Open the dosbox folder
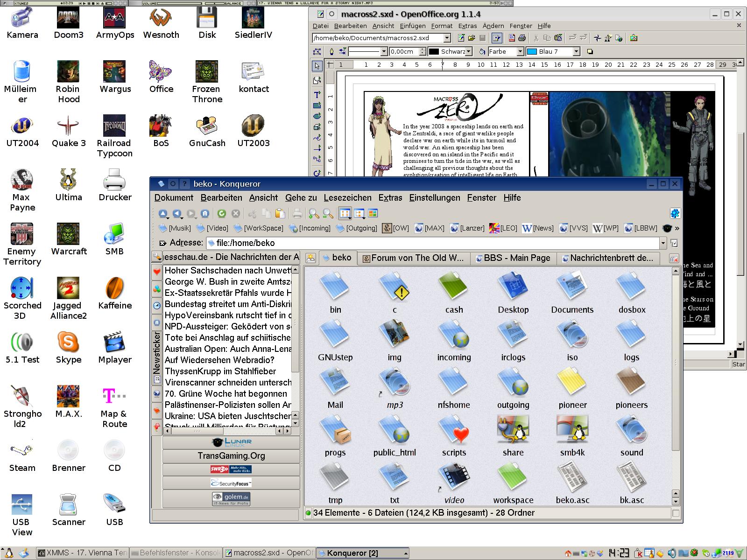Viewport: 747px width, 560px height. tap(632, 293)
